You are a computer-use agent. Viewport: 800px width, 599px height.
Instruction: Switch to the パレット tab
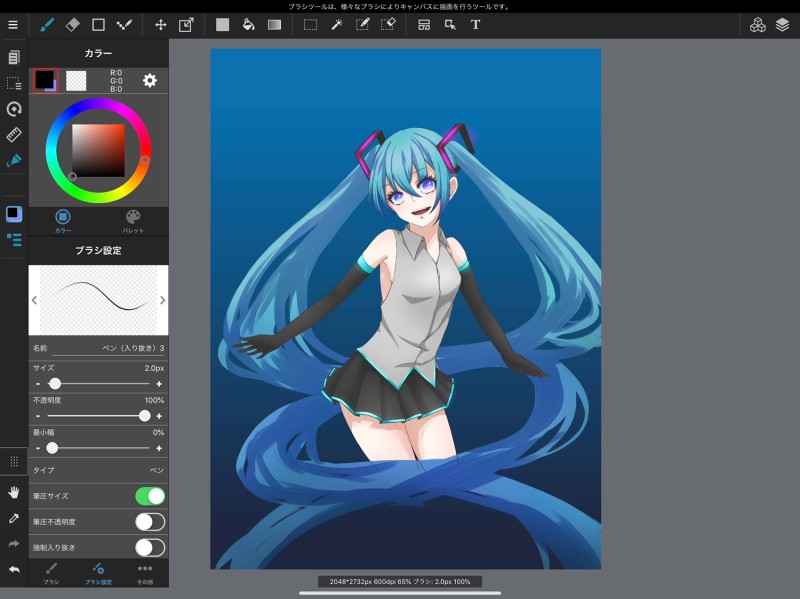click(133, 221)
